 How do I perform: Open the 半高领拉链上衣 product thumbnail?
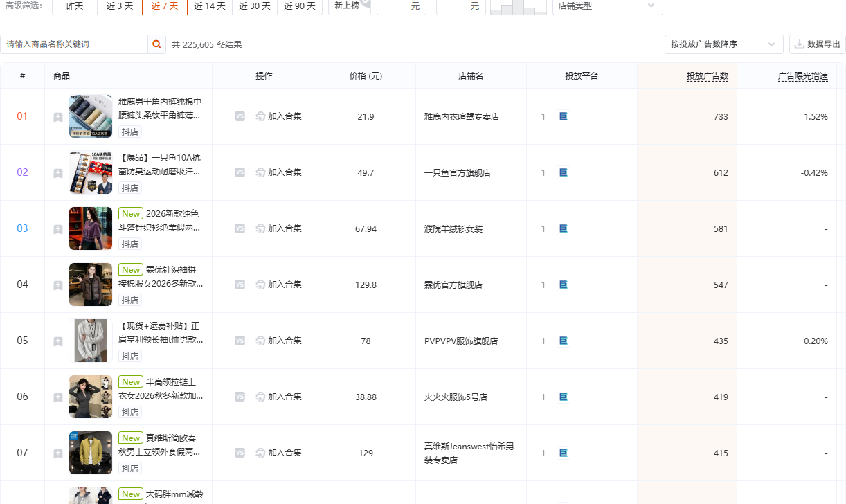coord(91,397)
